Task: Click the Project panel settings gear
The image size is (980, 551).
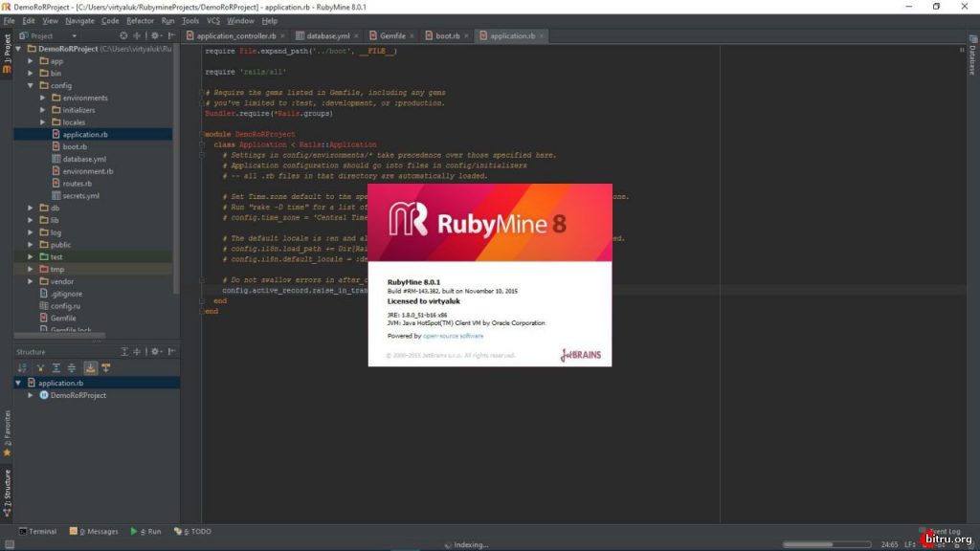Action: point(154,35)
